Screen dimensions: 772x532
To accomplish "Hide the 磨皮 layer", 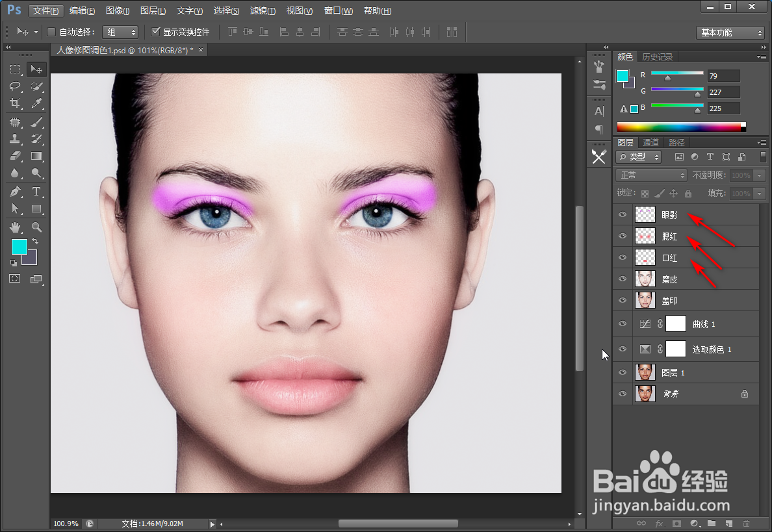I will pyautogui.click(x=623, y=279).
